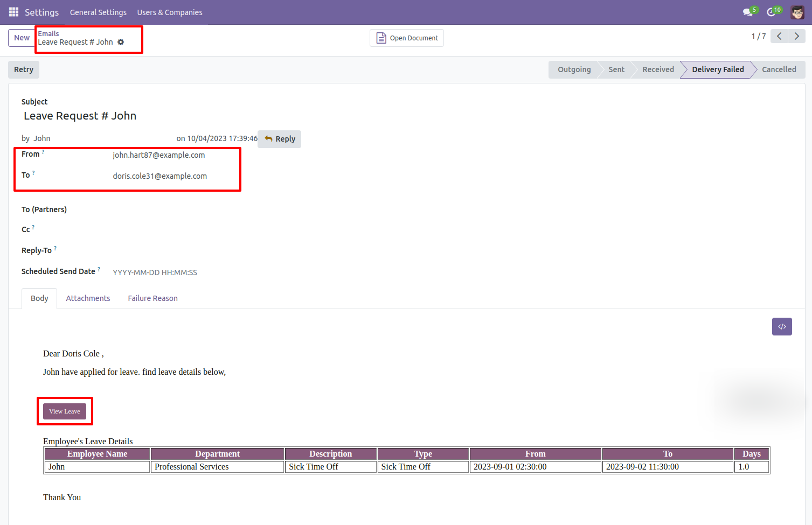Click the author name John after by
The height and width of the screenshot is (525, 812).
tap(42, 138)
